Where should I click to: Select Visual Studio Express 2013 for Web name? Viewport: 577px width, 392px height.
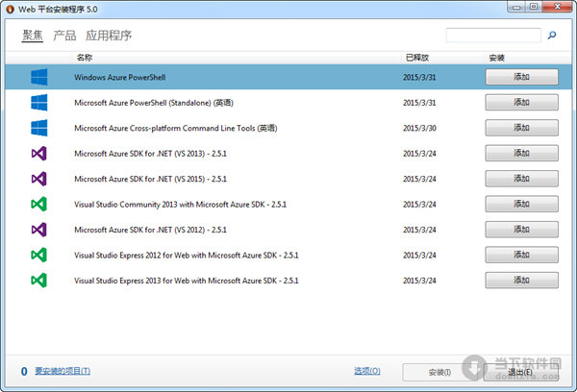coord(187,281)
